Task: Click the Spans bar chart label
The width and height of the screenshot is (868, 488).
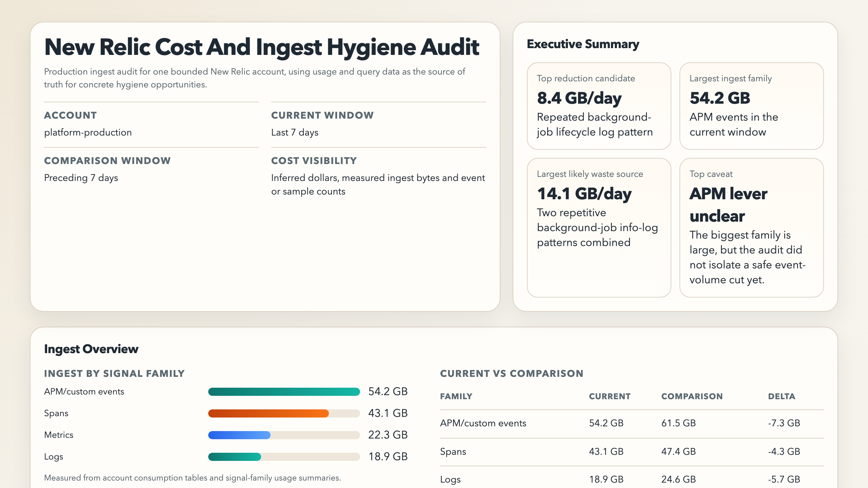Action: [56, 413]
